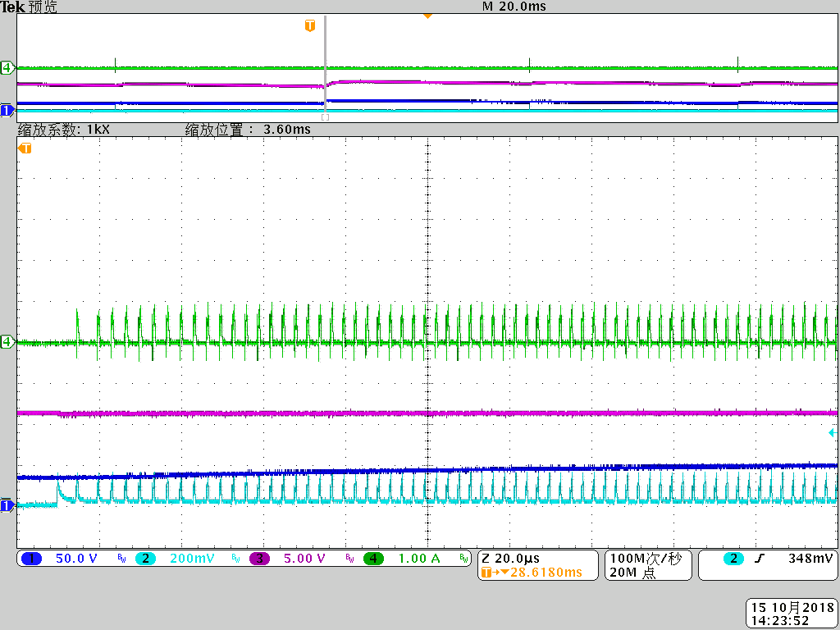Click the channel 4 green badge
This screenshot has width=840, height=630.
click(x=373, y=558)
